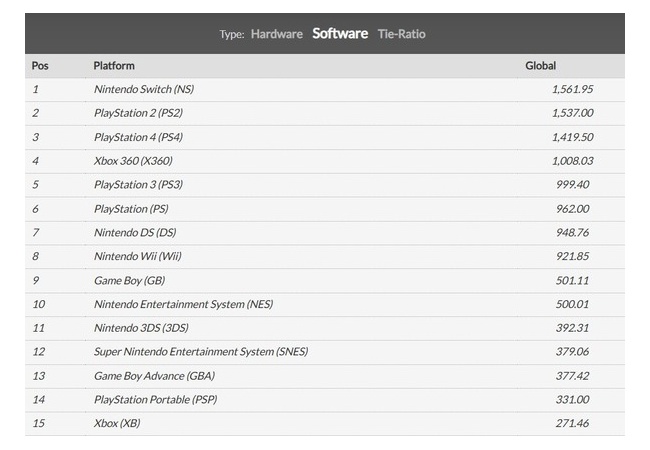650x450 pixels.
Task: Switch to the Hardware type tab
Action: click(x=276, y=34)
